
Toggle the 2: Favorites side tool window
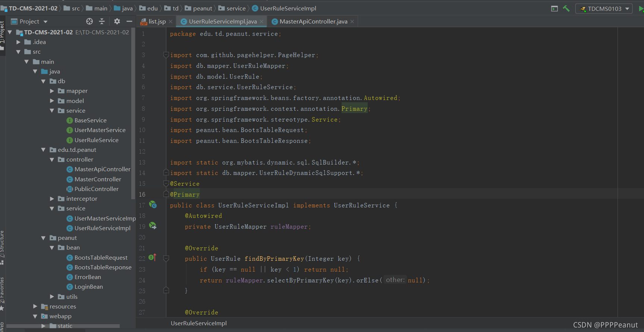click(x=3, y=294)
